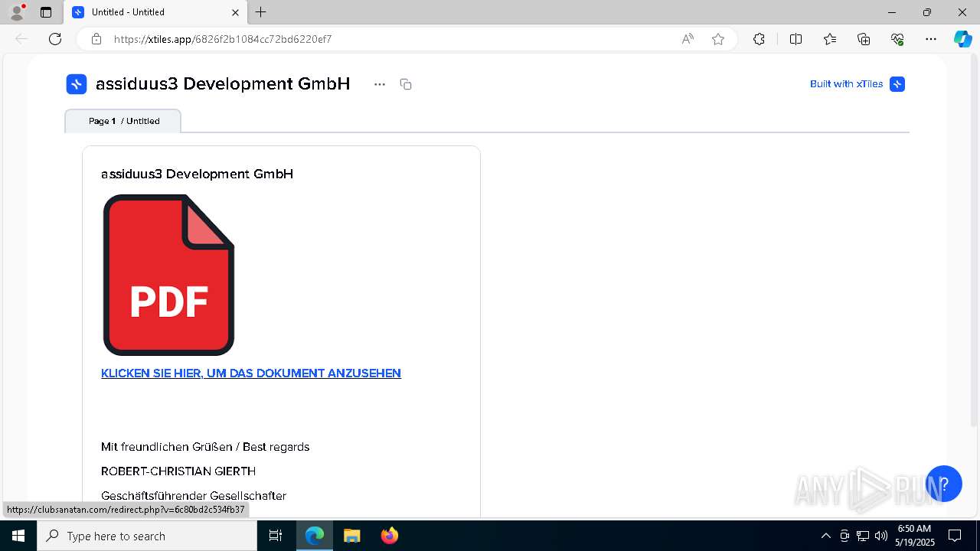Click the Edge taskbar icon
Viewport: 980px width, 551px height.
[x=315, y=536]
